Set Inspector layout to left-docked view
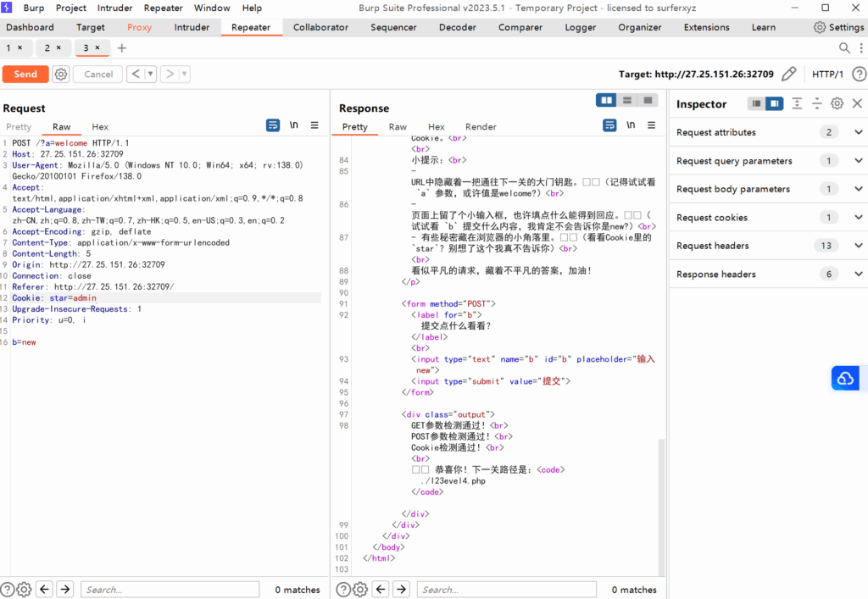This screenshot has height=599, width=868. [x=756, y=103]
